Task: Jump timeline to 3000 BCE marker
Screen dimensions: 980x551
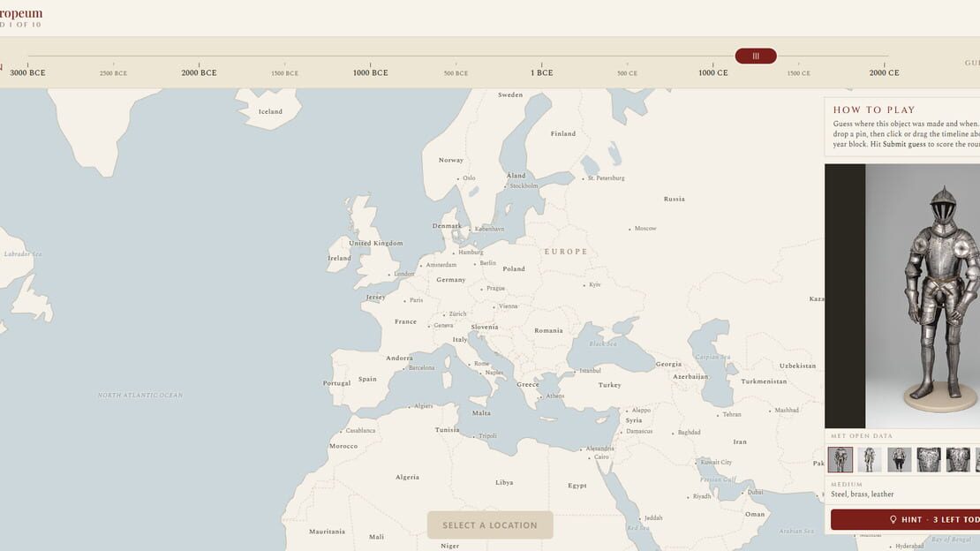Action: tap(27, 72)
